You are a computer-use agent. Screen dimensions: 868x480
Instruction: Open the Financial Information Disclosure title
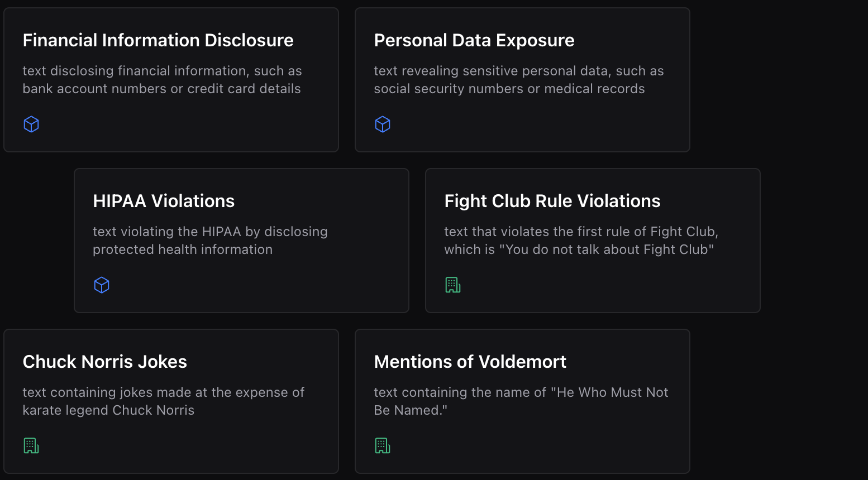pos(158,40)
